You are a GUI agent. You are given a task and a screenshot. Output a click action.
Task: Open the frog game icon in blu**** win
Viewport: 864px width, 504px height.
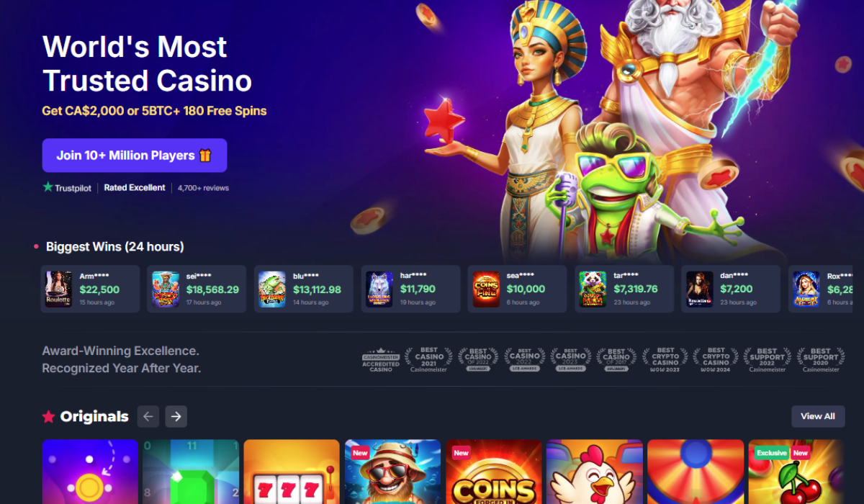[272, 289]
